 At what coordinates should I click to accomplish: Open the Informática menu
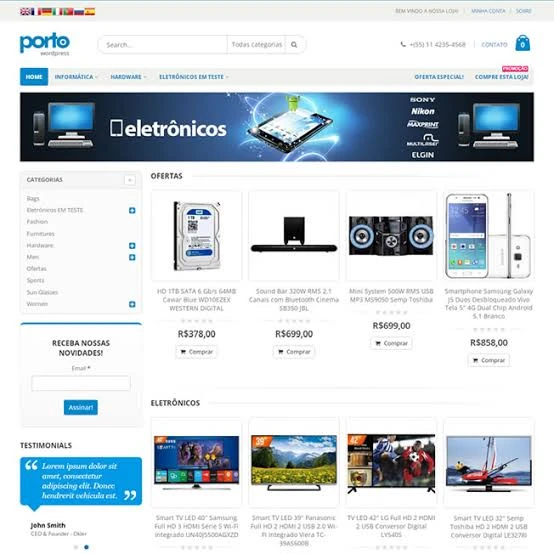click(x=76, y=77)
